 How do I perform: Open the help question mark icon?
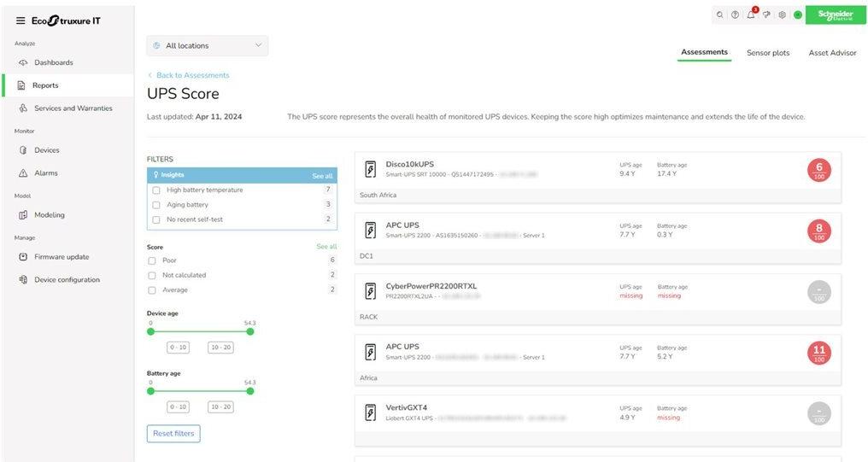point(735,15)
